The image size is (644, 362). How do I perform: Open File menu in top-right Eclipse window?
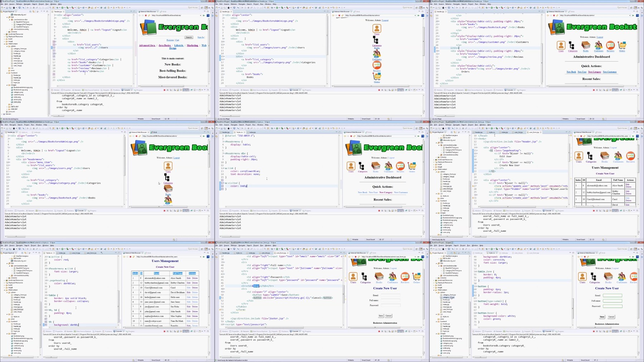pos(431,4)
